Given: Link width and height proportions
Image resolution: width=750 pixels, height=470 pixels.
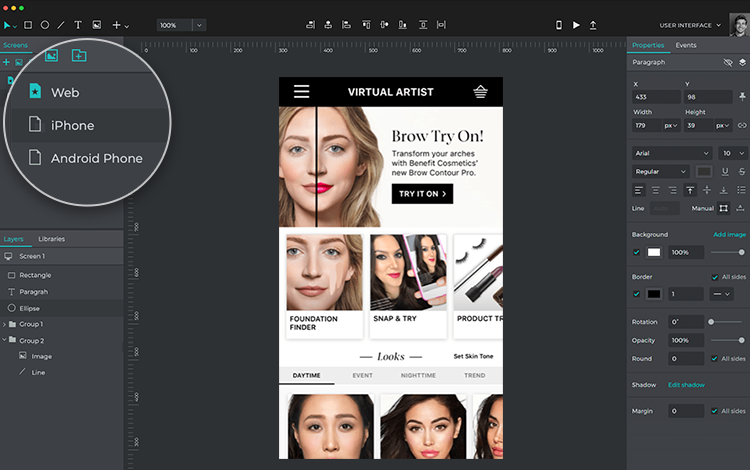Looking at the screenshot, I should click(742, 125).
